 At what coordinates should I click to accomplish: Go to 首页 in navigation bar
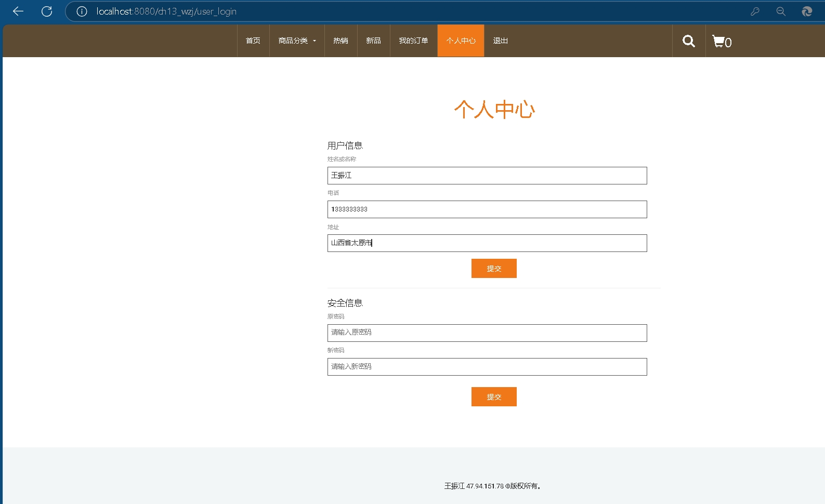pos(253,41)
